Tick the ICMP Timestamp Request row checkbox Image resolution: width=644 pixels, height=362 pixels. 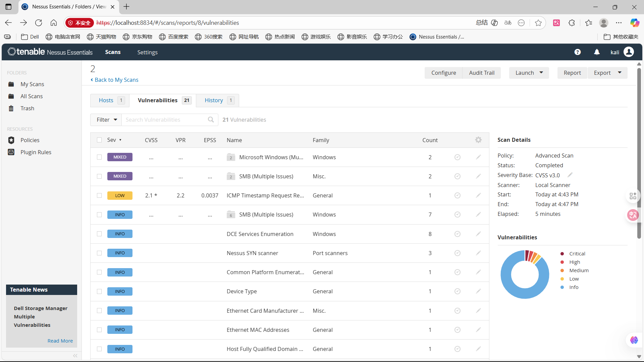pos(99,195)
